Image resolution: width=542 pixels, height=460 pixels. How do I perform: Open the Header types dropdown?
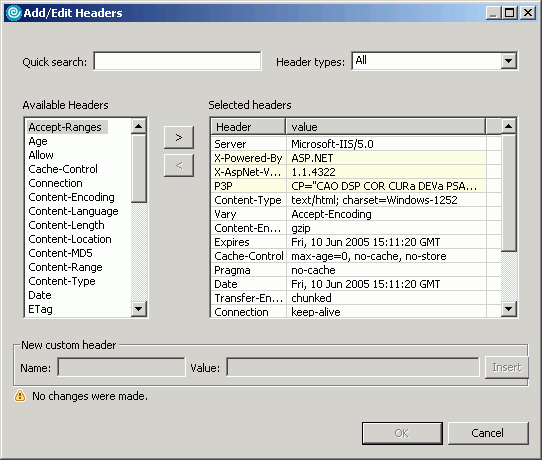point(508,61)
